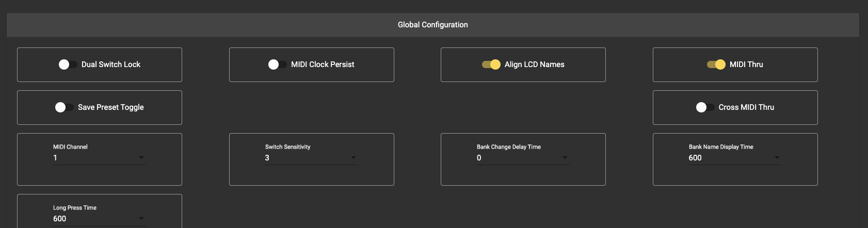This screenshot has height=228, width=868.
Task: Click the "Align LCD Names" label text
Action: coord(534,64)
